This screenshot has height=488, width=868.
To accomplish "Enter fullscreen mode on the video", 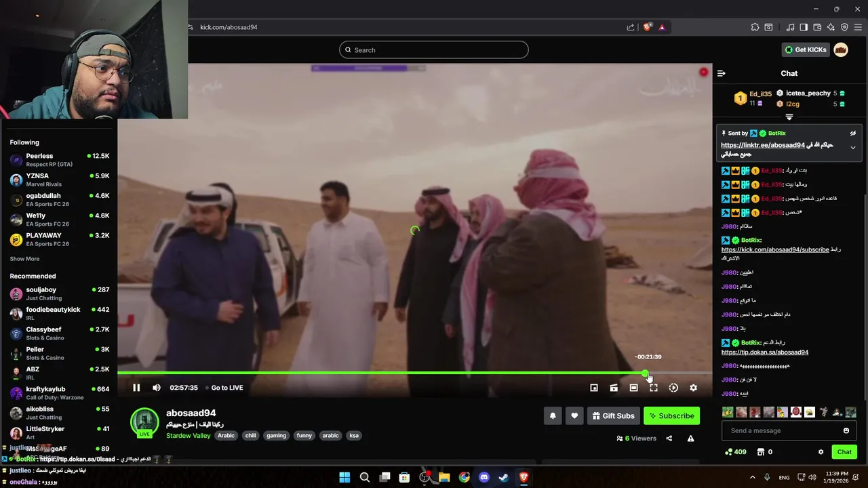I will [654, 388].
